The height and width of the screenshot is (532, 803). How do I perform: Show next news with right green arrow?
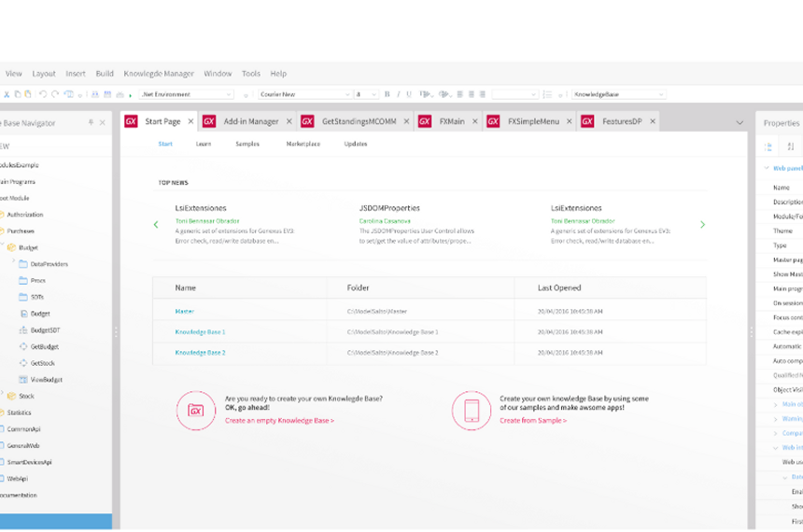702,224
